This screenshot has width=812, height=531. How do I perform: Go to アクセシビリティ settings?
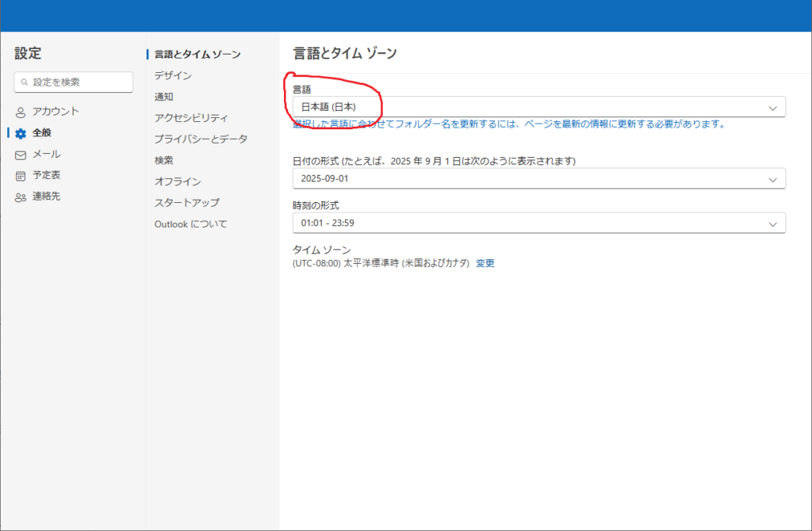[191, 118]
